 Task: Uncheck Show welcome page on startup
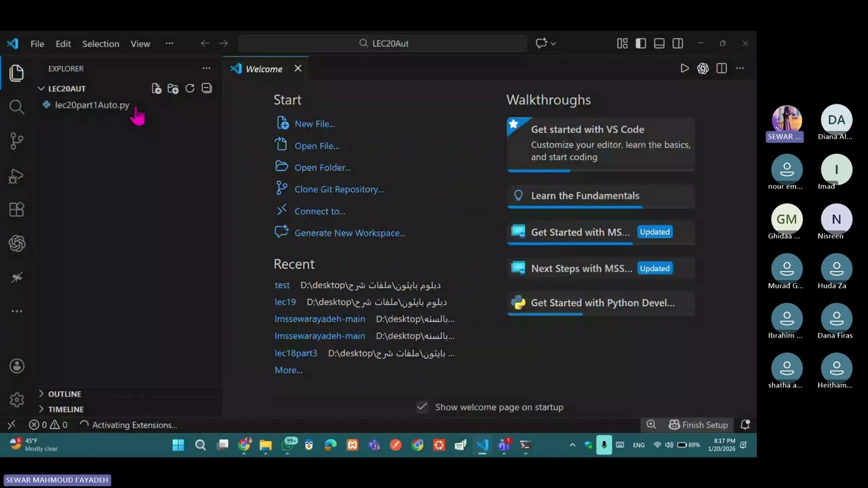(x=422, y=407)
